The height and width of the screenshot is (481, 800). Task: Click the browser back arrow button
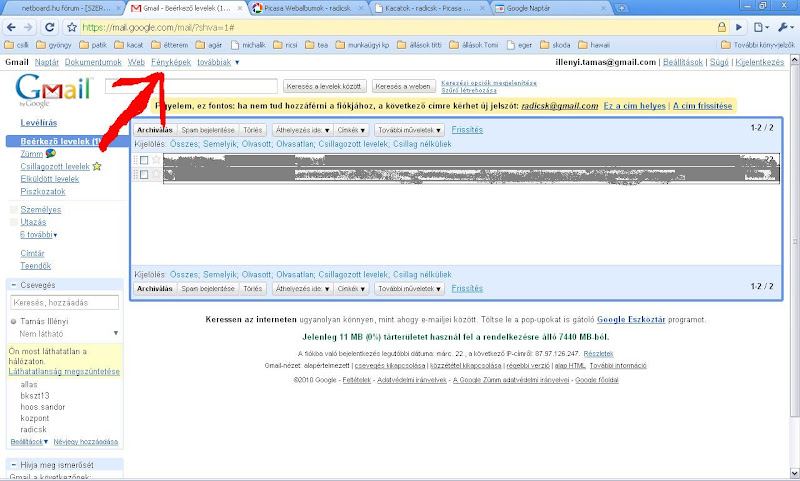(x=12, y=27)
